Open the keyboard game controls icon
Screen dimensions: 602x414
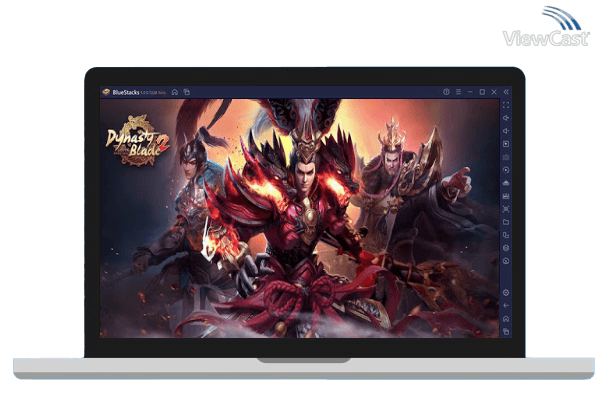tap(506, 157)
